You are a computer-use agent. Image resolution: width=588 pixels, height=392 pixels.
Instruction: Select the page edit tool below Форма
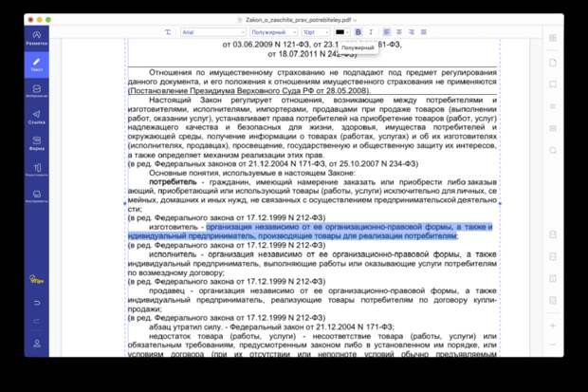[36, 169]
